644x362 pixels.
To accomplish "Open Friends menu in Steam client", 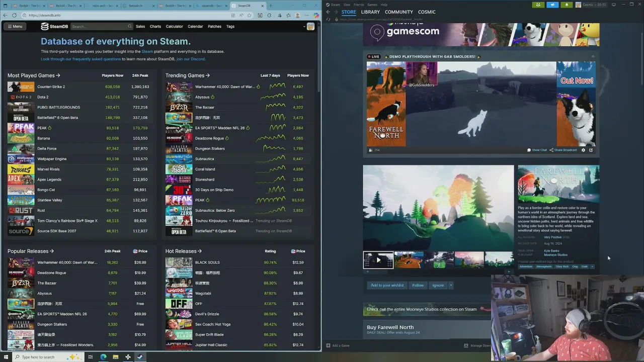I will point(359,5).
